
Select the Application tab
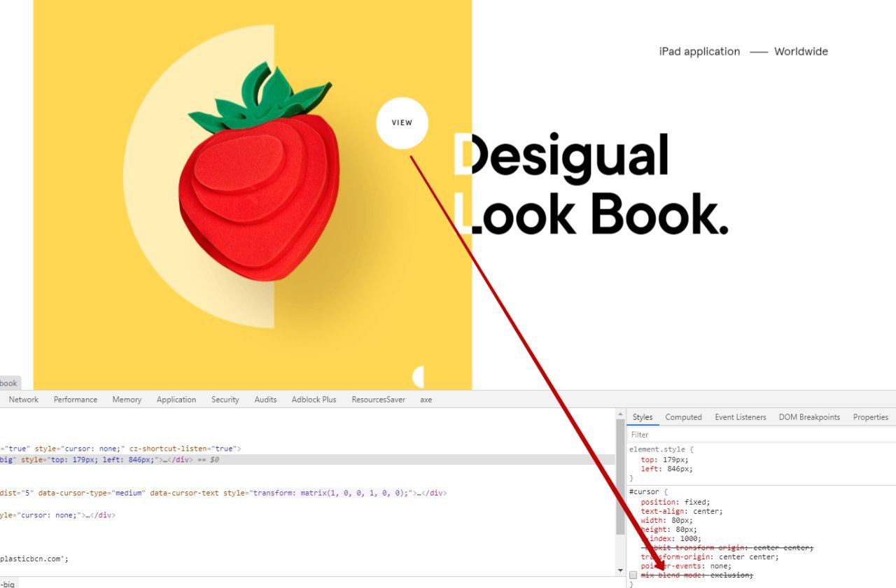tap(176, 400)
